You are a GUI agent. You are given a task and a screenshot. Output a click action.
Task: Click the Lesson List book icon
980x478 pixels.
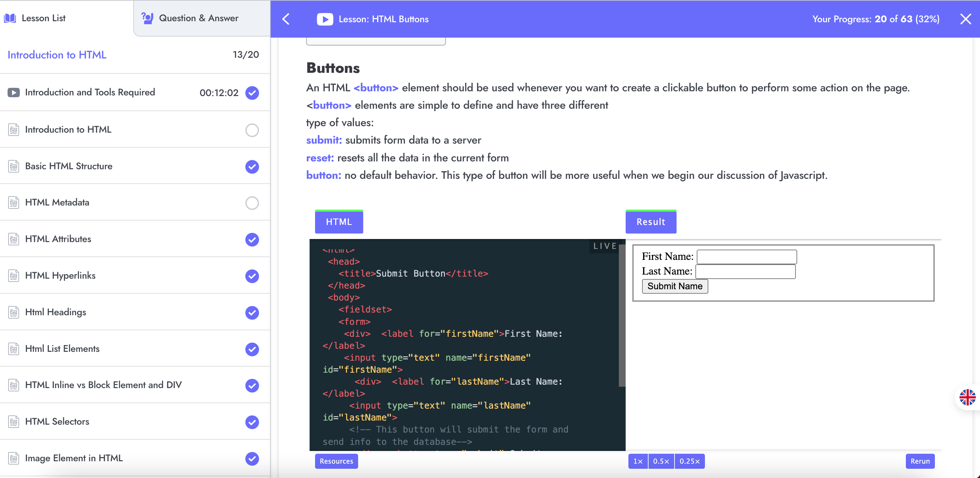(10, 18)
